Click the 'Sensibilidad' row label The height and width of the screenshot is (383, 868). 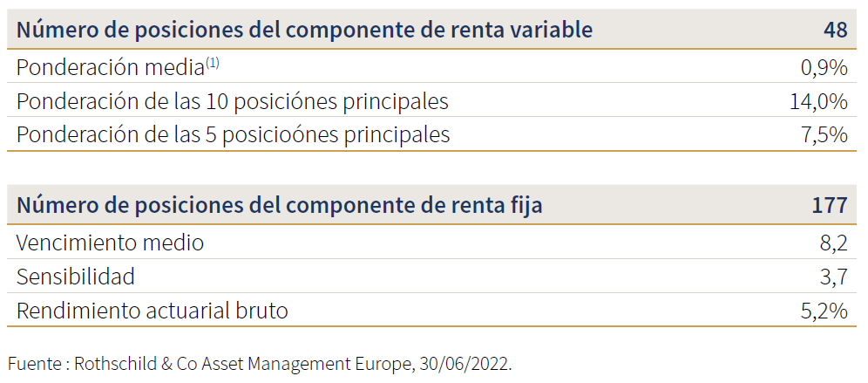(76, 277)
